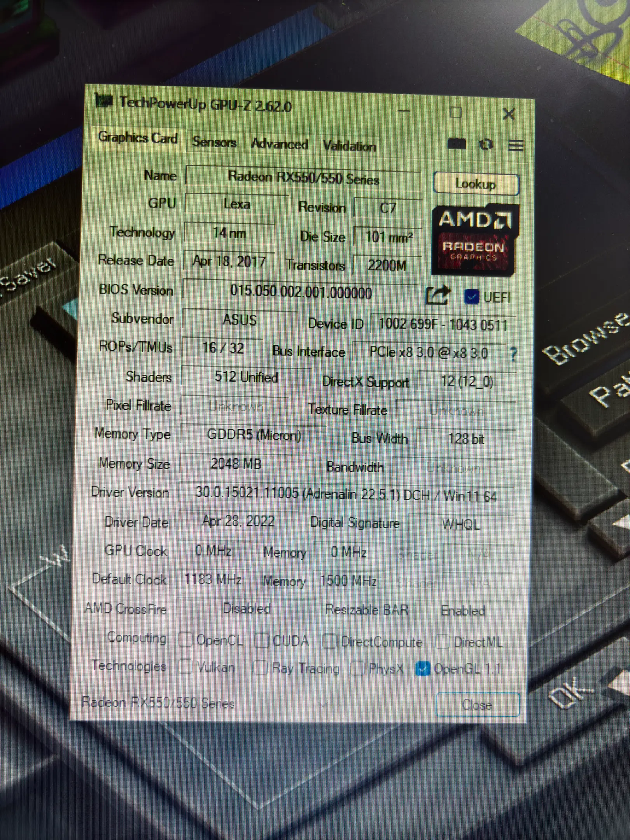
Task: Select the Driver Version field
Action: tap(346, 494)
